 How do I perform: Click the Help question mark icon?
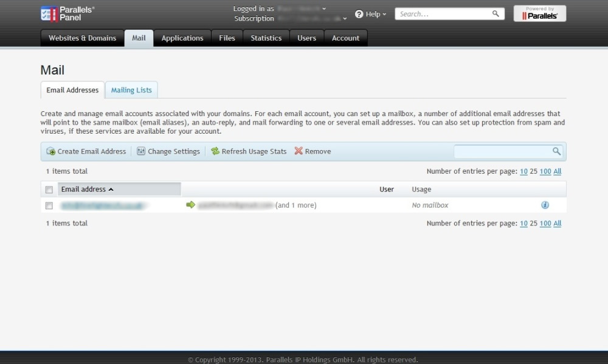coord(359,14)
